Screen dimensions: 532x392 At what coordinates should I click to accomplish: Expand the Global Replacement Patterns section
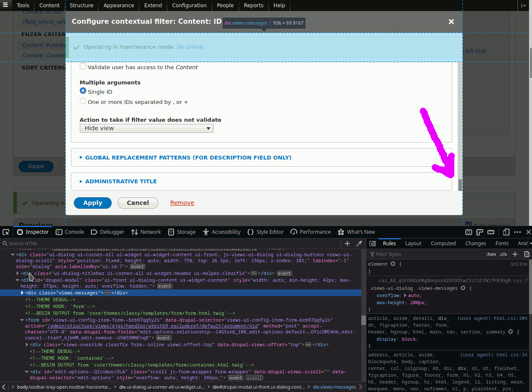pos(188,157)
